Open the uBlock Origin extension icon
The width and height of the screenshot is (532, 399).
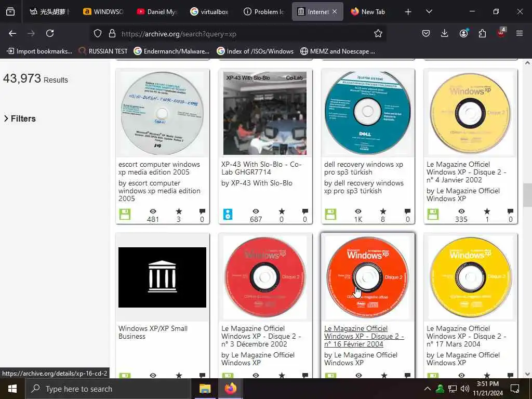click(501, 33)
